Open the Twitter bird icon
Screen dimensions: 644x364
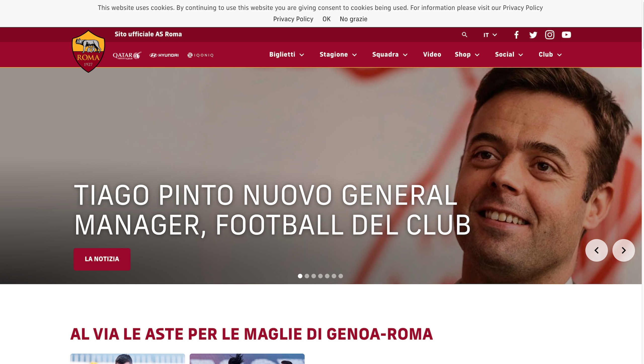click(x=533, y=35)
